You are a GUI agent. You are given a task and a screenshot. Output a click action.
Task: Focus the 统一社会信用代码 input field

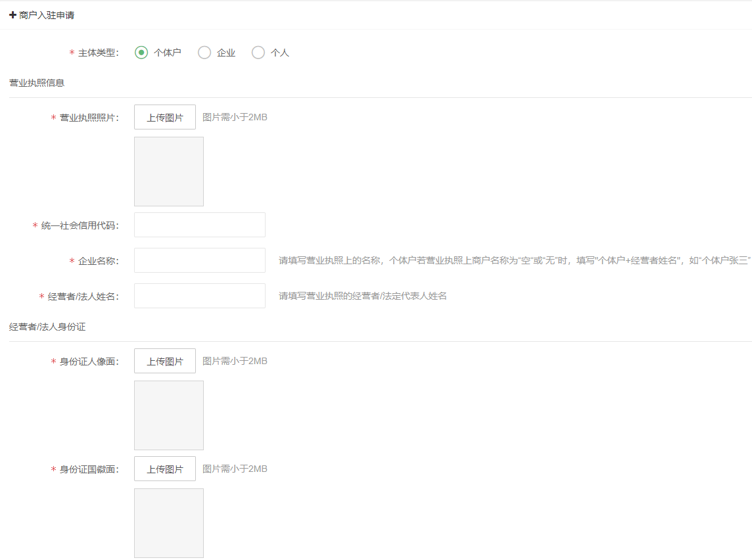(x=200, y=225)
